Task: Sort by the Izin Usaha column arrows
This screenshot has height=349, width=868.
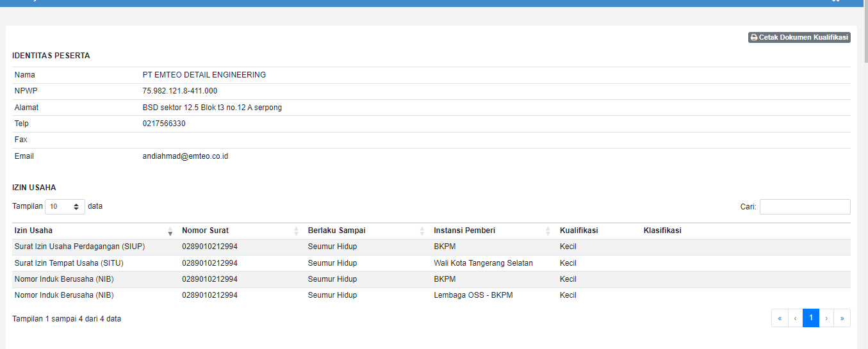Action: pyautogui.click(x=170, y=231)
